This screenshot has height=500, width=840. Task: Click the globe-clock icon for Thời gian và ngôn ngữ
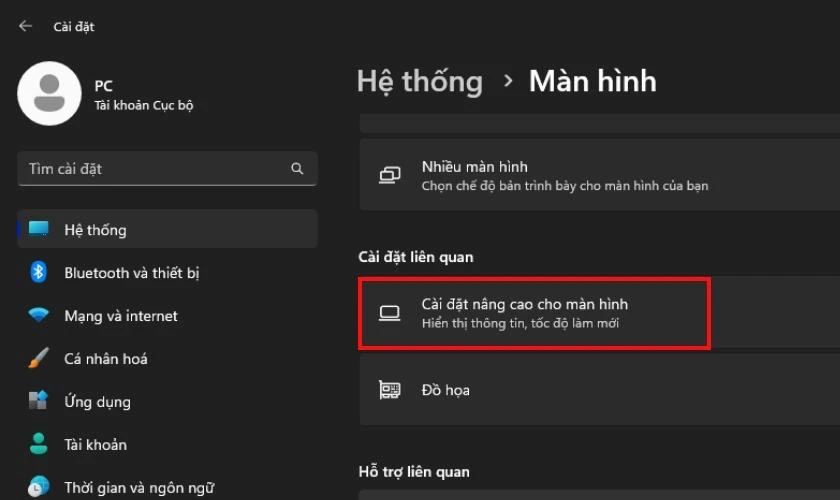39,487
